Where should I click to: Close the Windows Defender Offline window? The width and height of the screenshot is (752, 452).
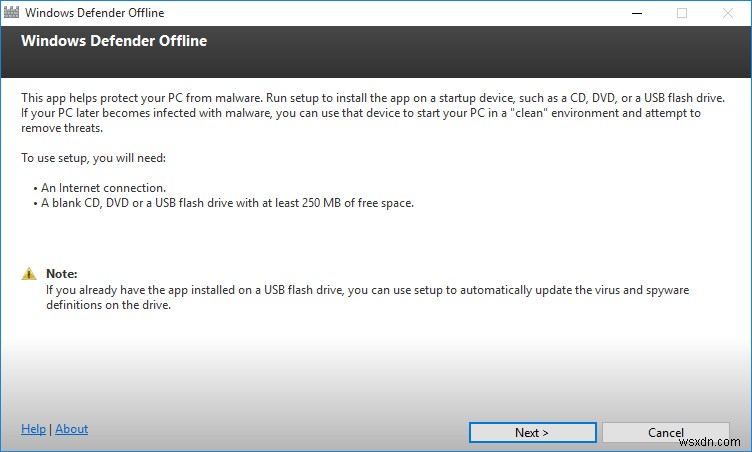(728, 13)
